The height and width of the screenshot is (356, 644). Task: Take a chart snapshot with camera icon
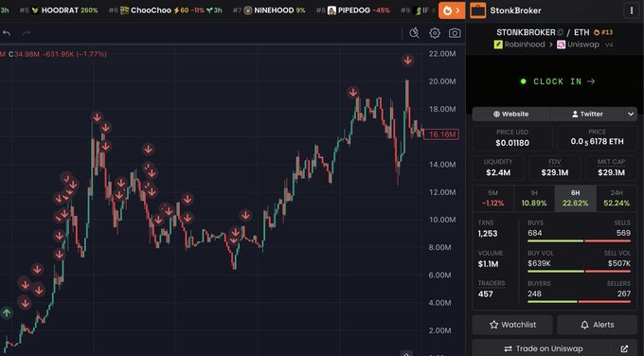click(455, 33)
